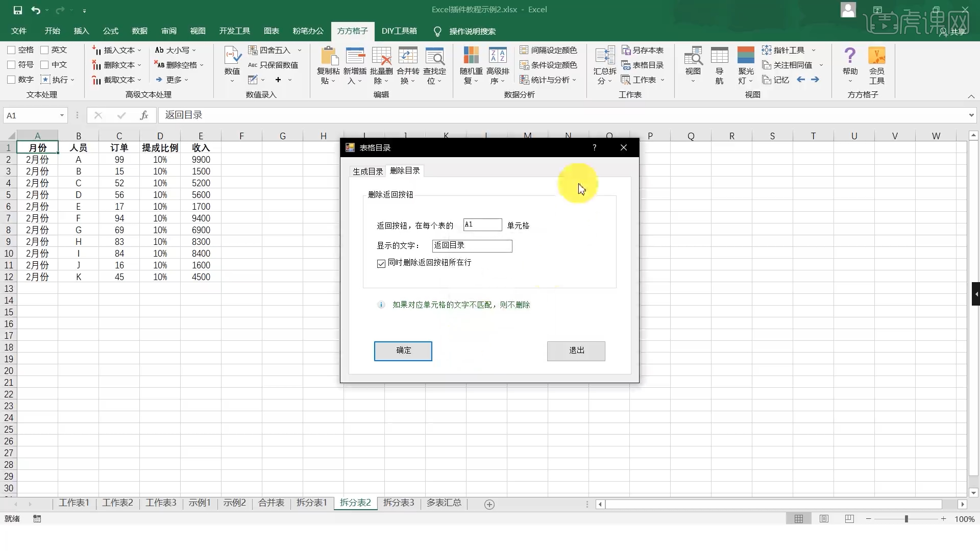
Task: Click the zoom out minus button
Action: [x=868, y=519]
